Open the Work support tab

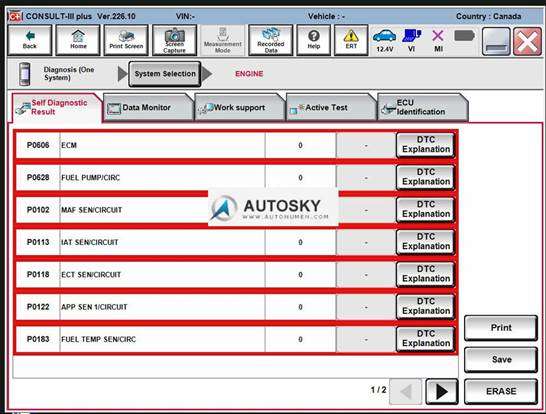pyautogui.click(x=239, y=108)
